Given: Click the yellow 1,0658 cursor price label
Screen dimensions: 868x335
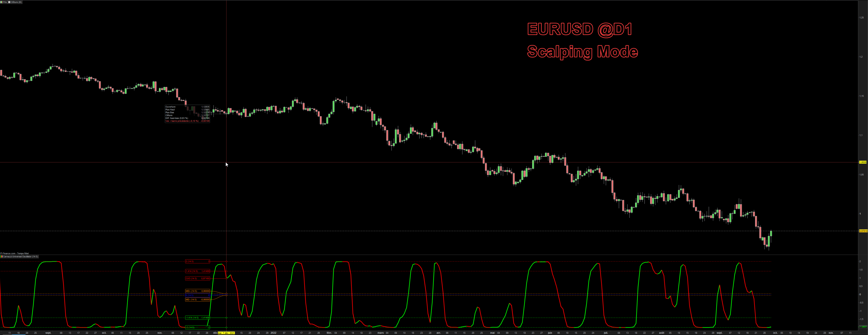Looking at the screenshot, I should pos(863,162).
